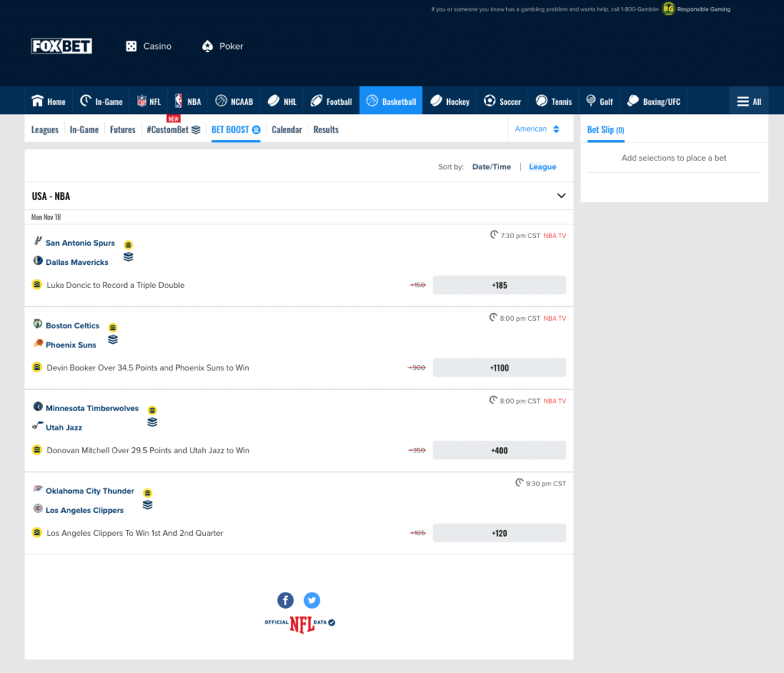Viewport: 784px width, 673px height.
Task: Add Luka Doncic triple double +185 bet
Action: pyautogui.click(x=499, y=285)
